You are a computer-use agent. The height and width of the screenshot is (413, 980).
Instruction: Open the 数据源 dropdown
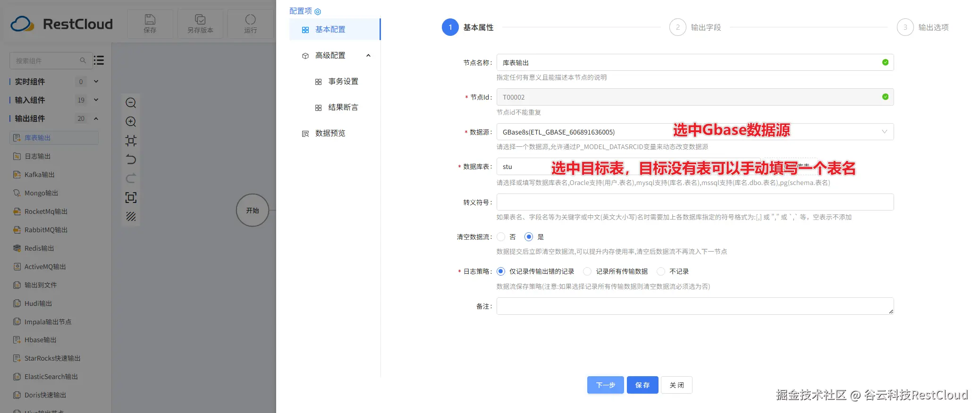(x=695, y=132)
